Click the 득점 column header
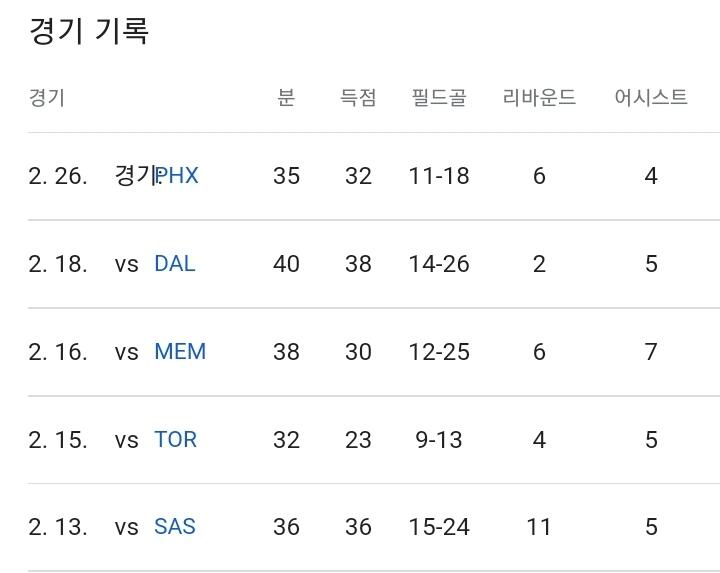The height and width of the screenshot is (573, 720). point(358,98)
